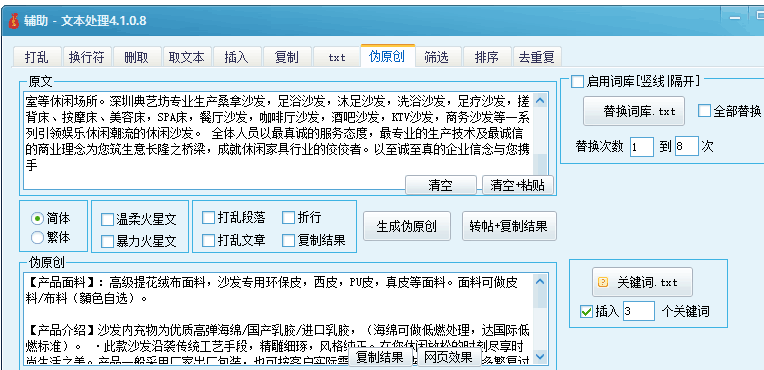This screenshot has height=370, width=764.
Task: Click the red app icon in title bar
Action: click(13, 20)
